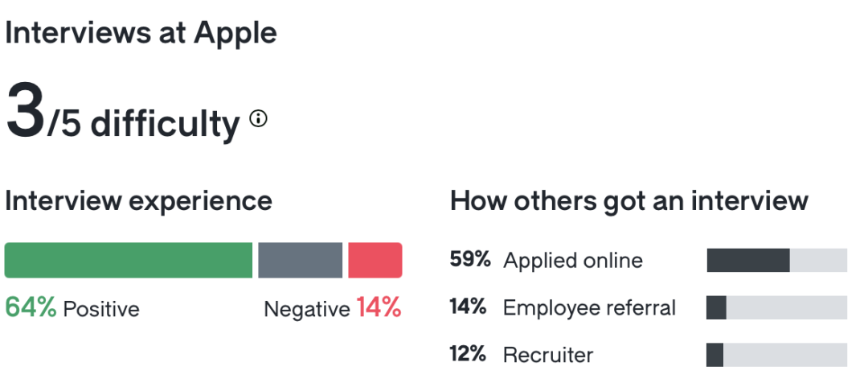
Task: Select the Applied online label
Action: tap(572, 261)
